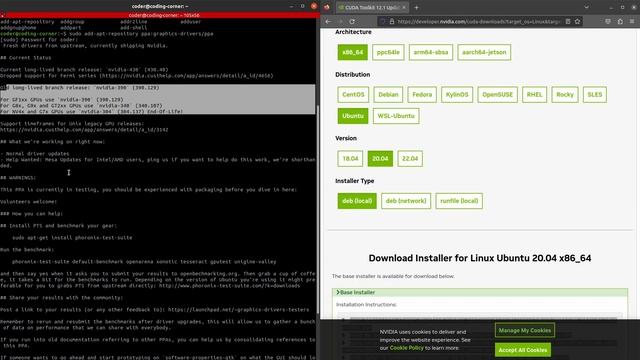This screenshot has height=360, width=640.
Task: Click Manage My Cookies button
Action: (524, 330)
